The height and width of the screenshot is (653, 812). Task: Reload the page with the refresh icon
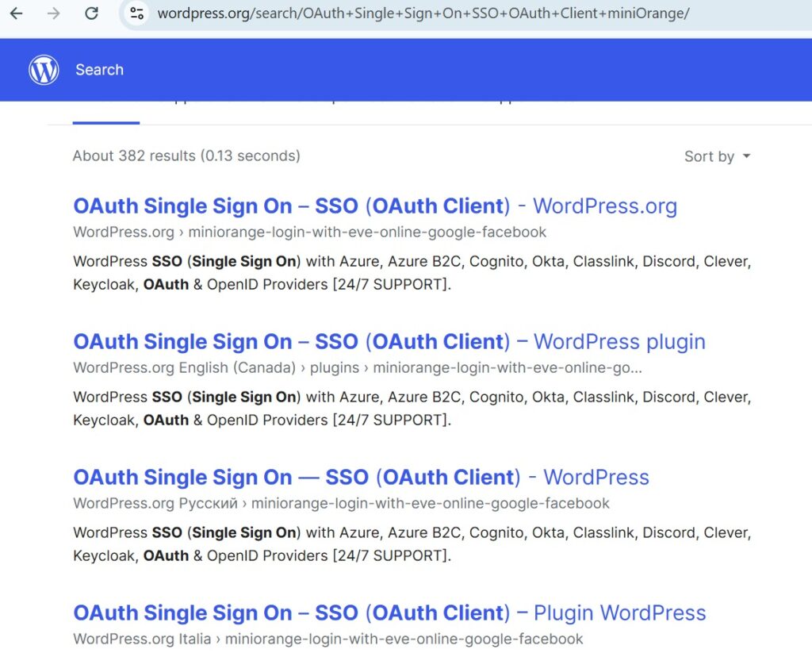(92, 13)
